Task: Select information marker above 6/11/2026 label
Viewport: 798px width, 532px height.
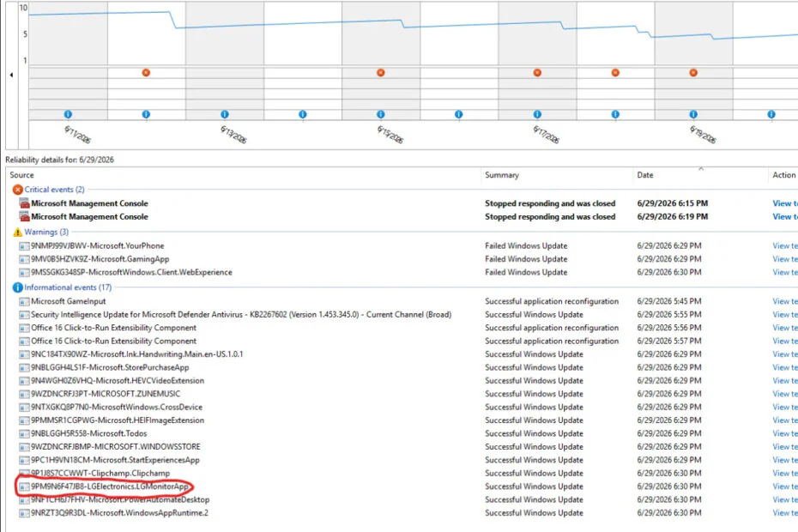Action: (x=68, y=114)
